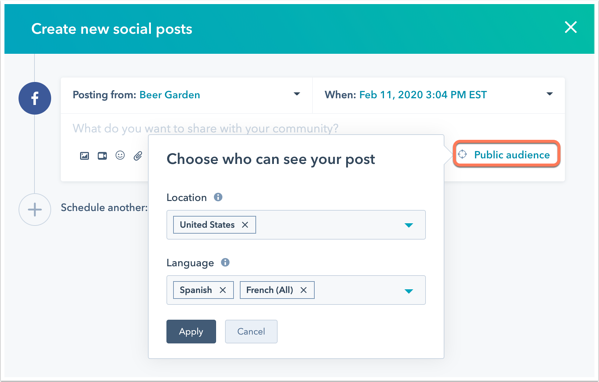Close the Create new social posts dialog
The image size is (599, 382).
tap(571, 27)
